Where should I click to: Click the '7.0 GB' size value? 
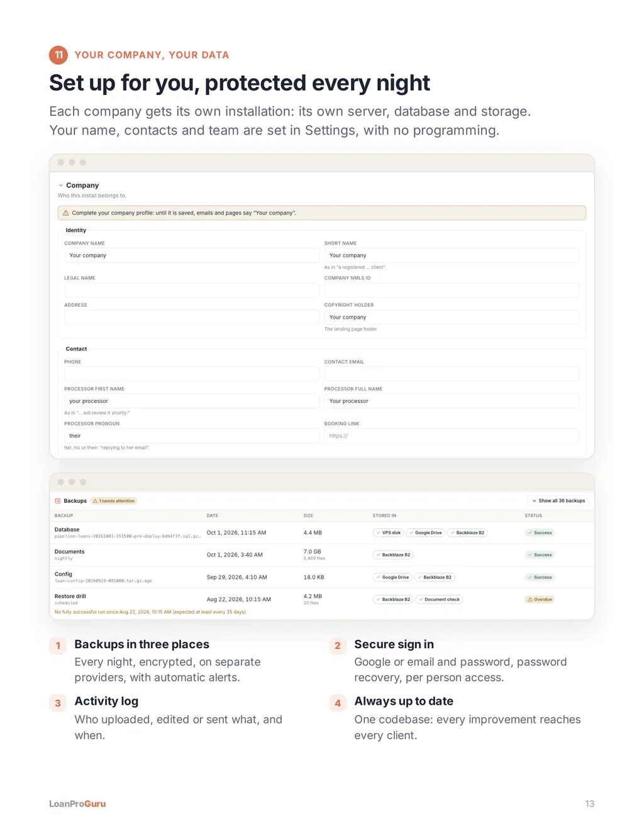click(312, 551)
